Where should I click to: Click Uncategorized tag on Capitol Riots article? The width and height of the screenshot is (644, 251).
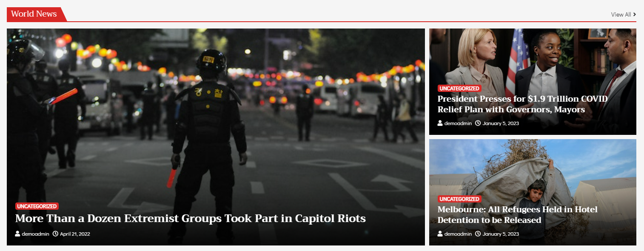tap(37, 206)
